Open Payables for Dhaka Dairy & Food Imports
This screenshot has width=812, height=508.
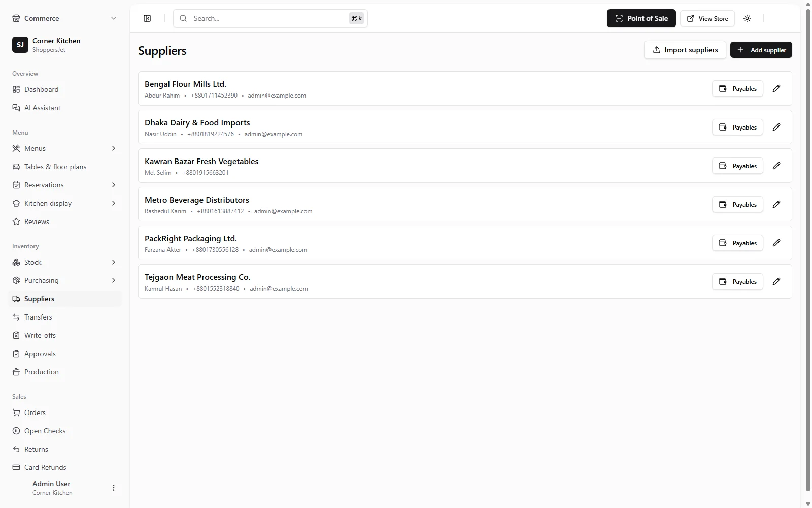737,127
